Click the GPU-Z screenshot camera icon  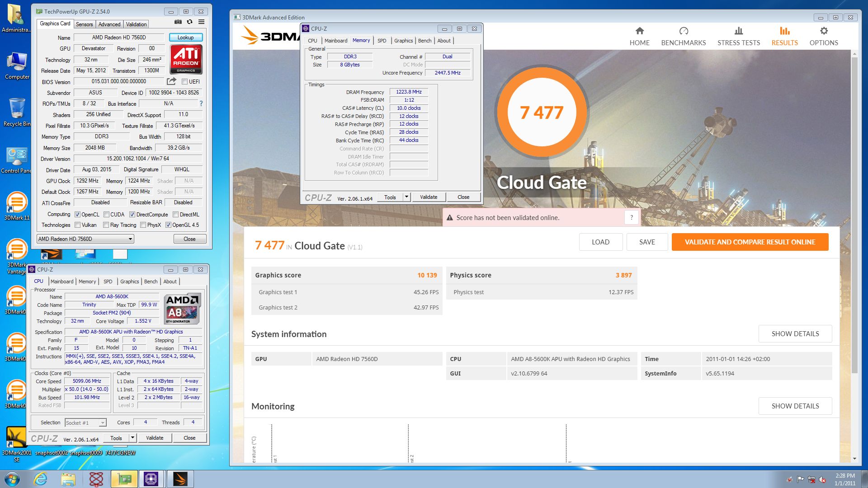tap(178, 22)
